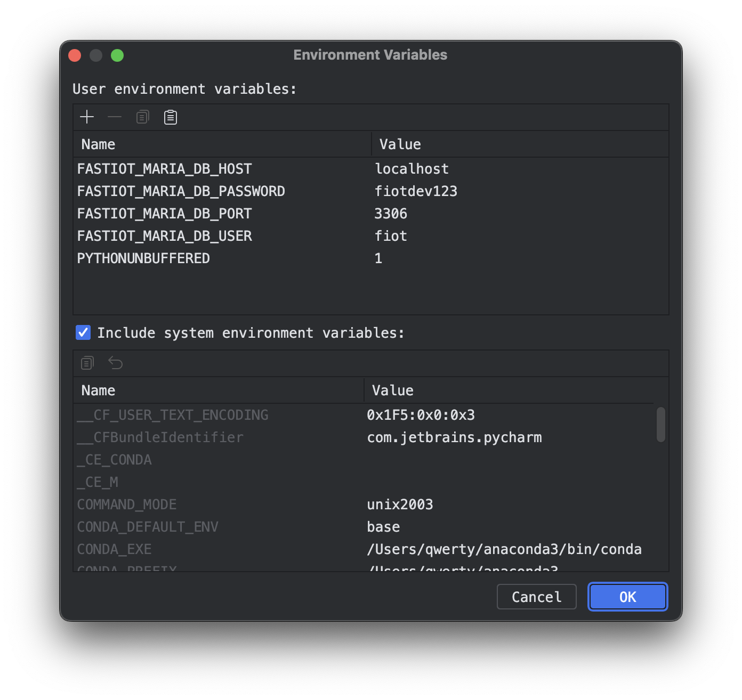Sort user variables by the Value header
The height and width of the screenshot is (700, 742).
520,144
